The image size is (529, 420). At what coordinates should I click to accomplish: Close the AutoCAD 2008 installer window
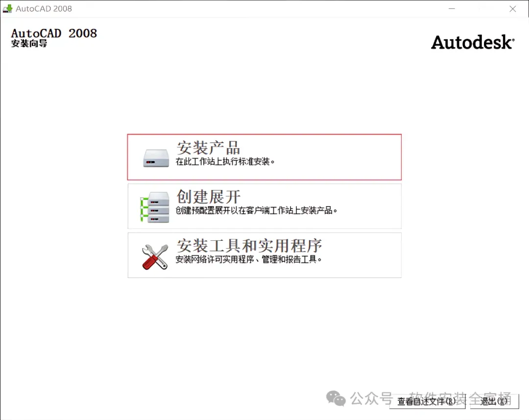pyautogui.click(x=512, y=9)
